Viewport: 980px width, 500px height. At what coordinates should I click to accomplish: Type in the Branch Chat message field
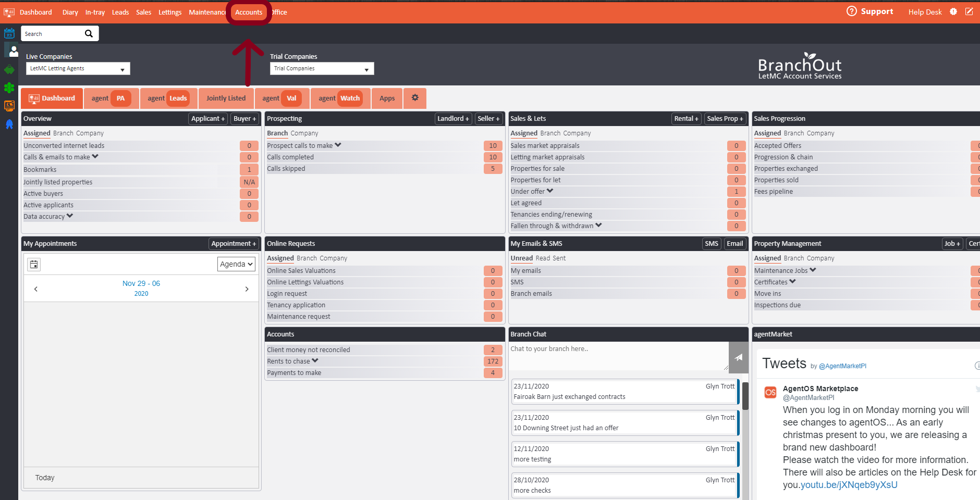click(x=618, y=357)
